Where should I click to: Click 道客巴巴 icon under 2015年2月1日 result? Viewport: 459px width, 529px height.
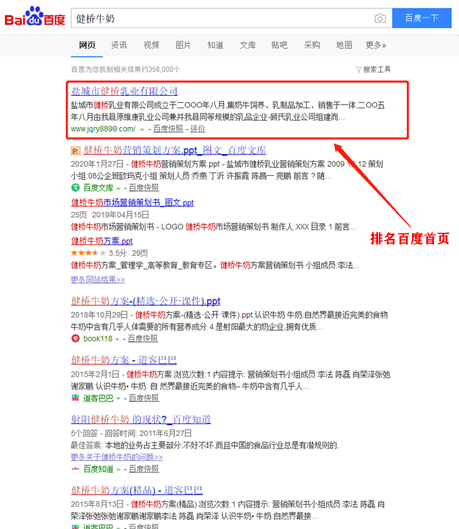[75, 398]
